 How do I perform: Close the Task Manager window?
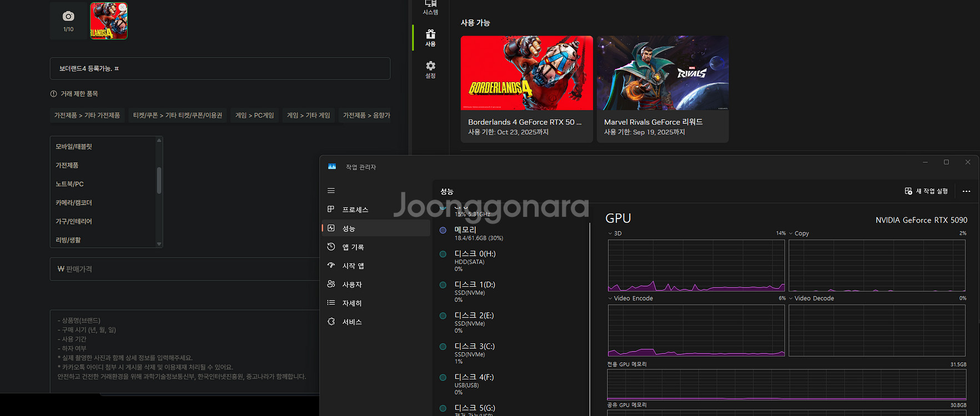point(968,162)
